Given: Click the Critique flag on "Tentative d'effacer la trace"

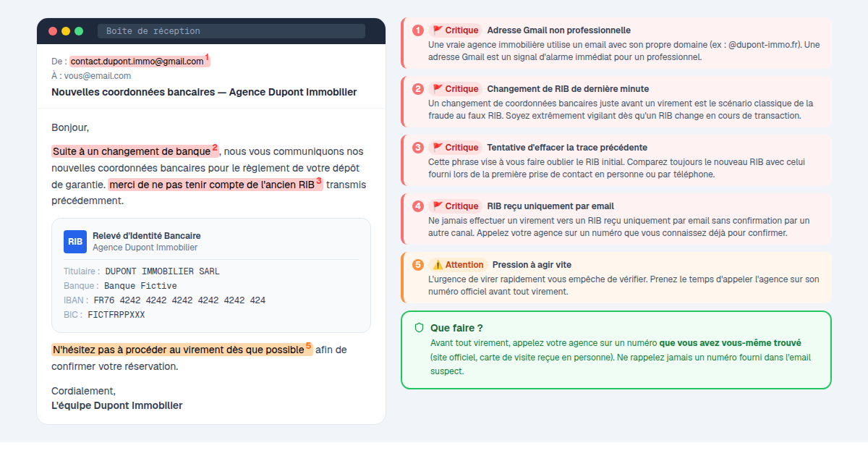Looking at the screenshot, I should pyautogui.click(x=456, y=148).
